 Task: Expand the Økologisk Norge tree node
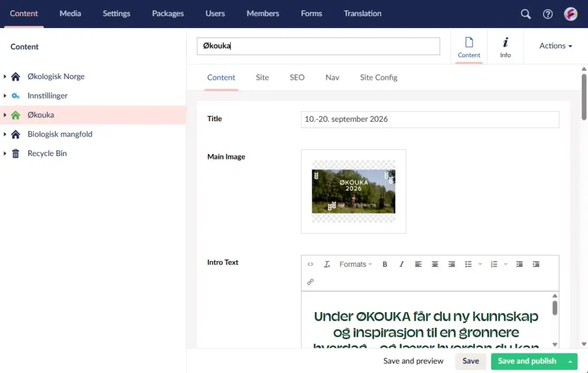coord(5,76)
